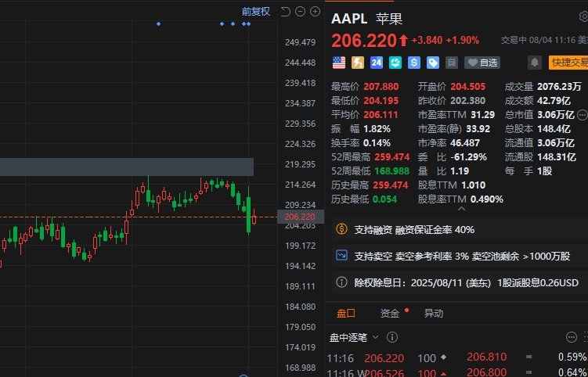Viewport: 588px width, 377px height.
Task: Click the 振幅 1.82% value
Action: 377,129
